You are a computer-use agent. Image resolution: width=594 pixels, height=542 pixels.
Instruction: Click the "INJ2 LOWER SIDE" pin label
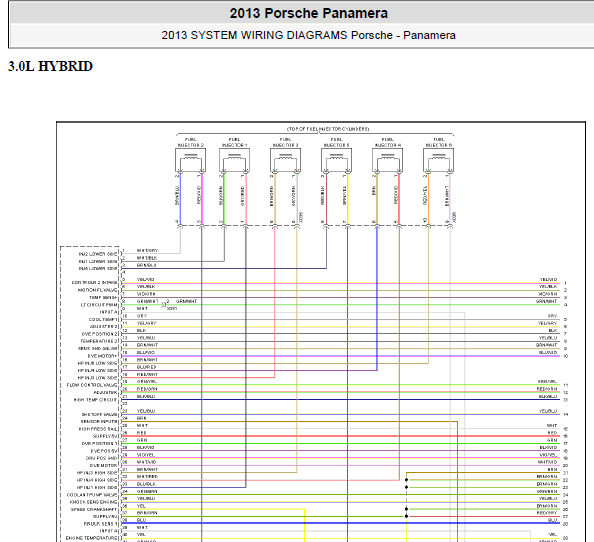tap(98, 254)
